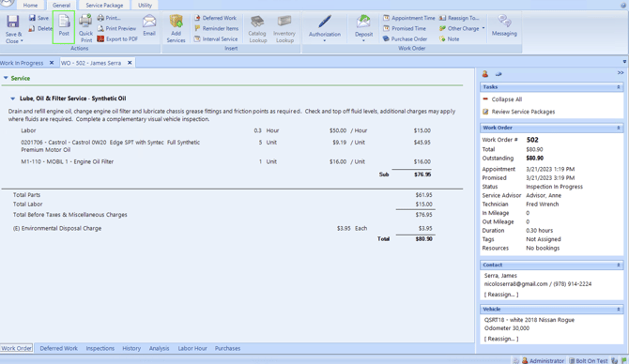Viewport: 629px width, 364px height.
Task: Open the Other Charge dropdown arrow
Action: [483, 28]
